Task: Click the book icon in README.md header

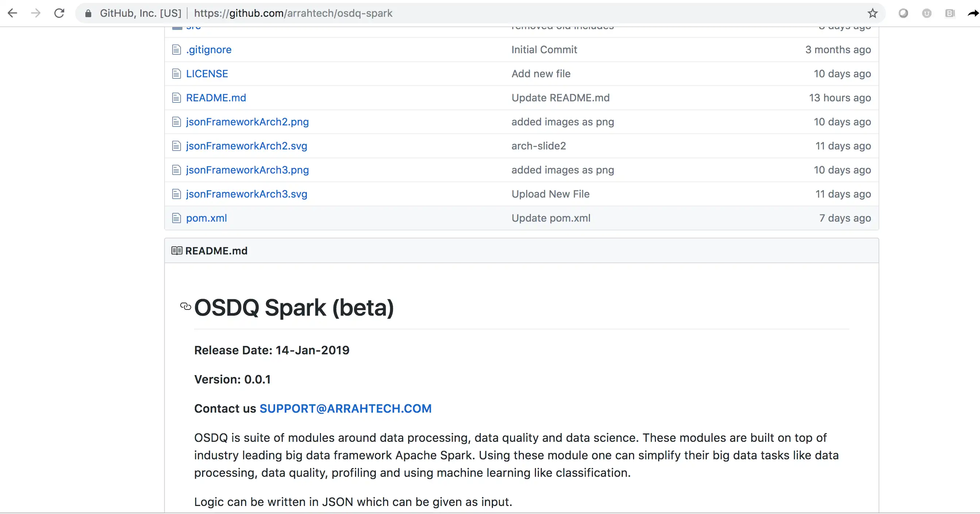Action: pos(177,251)
